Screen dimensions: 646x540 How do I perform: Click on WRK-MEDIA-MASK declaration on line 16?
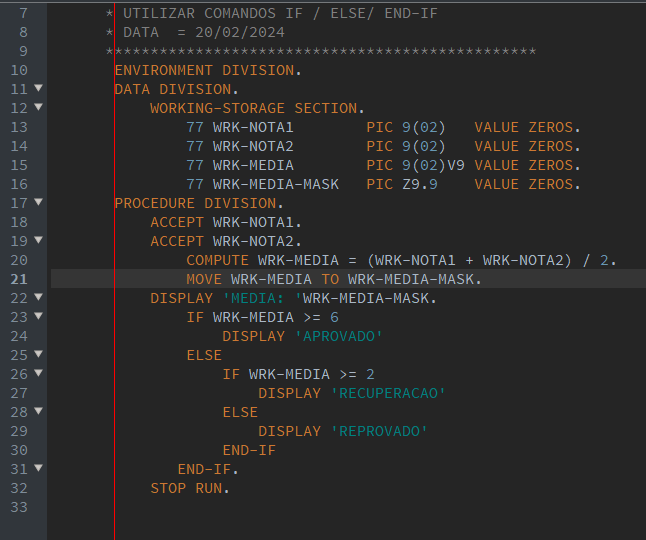276,184
